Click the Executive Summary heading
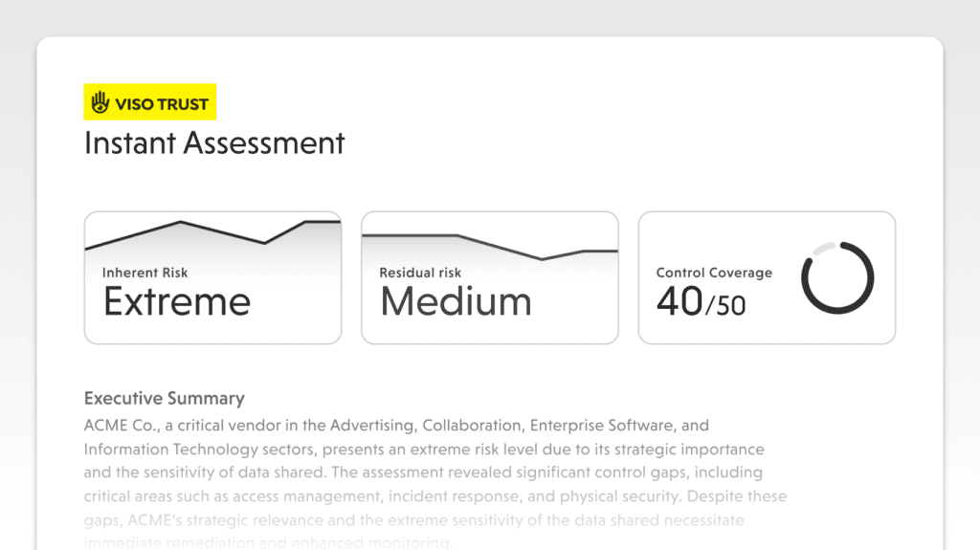Image resolution: width=980 pixels, height=550 pixels. pos(165,399)
